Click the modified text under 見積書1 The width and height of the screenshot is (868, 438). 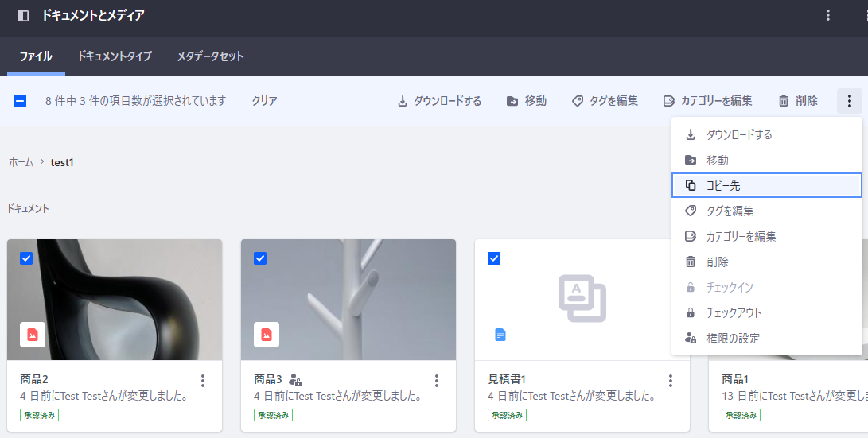(x=572, y=396)
